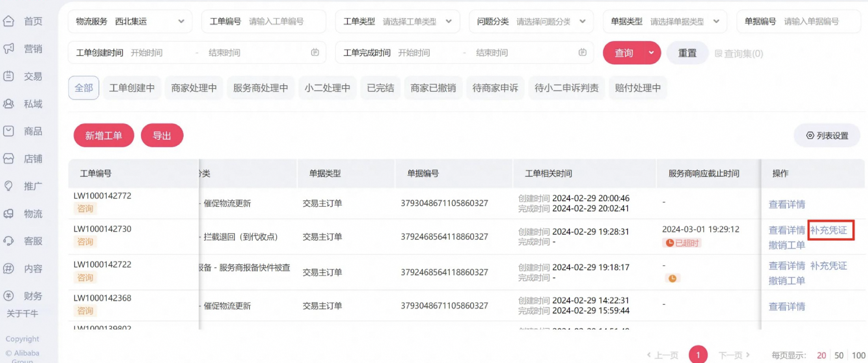Select the 私域 user icon in sidebar
Image resolution: width=868 pixels, height=363 pixels.
[x=9, y=104]
